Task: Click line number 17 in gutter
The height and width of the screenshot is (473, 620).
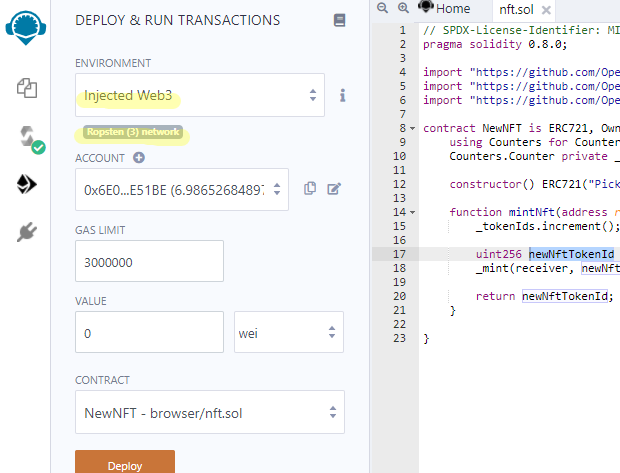Action: [x=399, y=254]
